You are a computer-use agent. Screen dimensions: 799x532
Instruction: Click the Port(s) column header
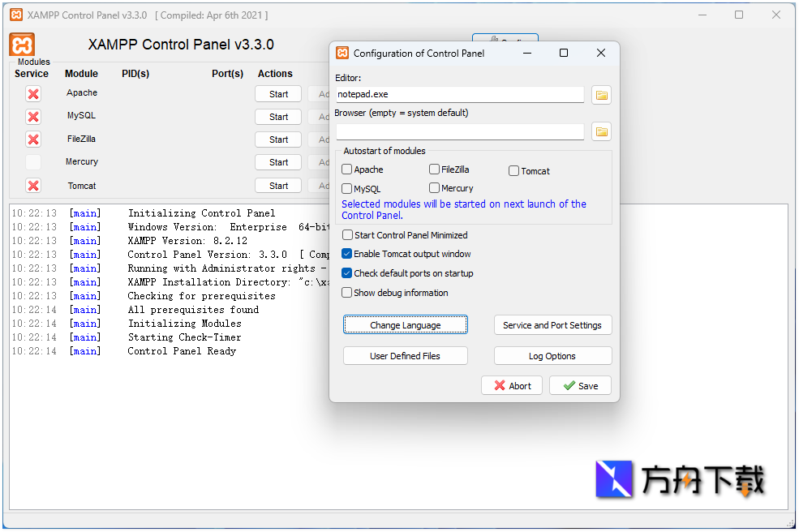[x=227, y=73]
